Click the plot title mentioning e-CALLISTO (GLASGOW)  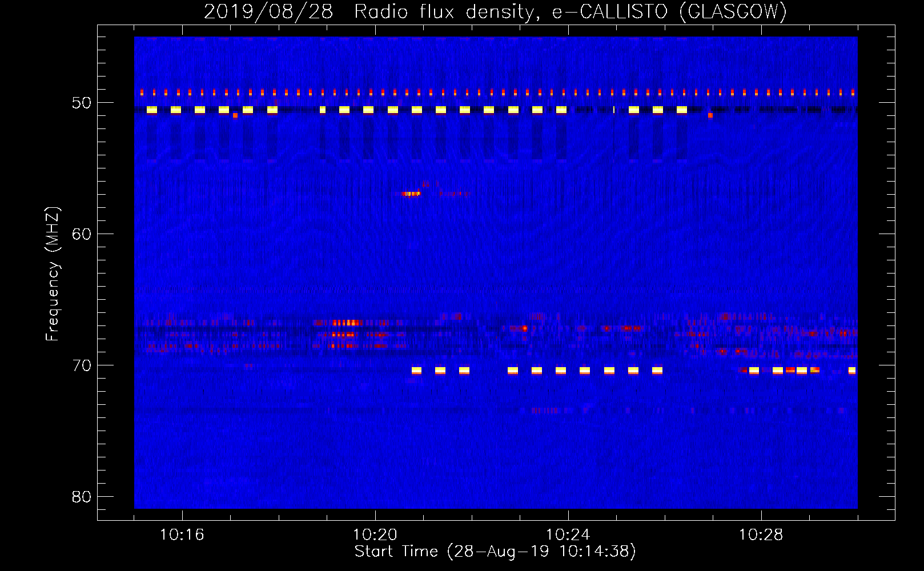coord(495,11)
